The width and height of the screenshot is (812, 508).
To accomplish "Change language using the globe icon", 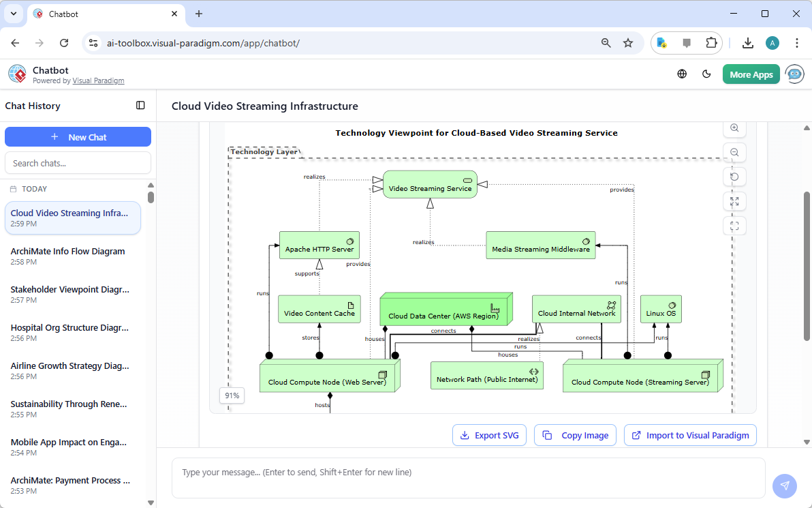I will point(682,74).
